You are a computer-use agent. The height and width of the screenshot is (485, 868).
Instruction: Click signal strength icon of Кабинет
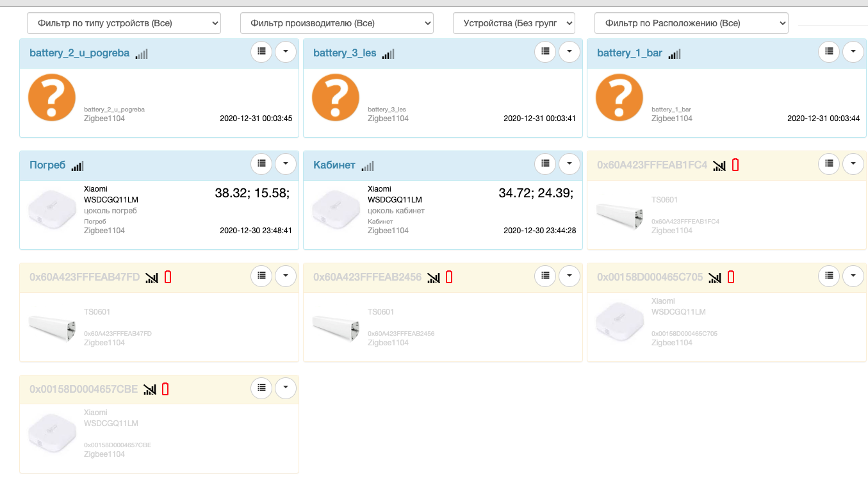[x=367, y=166]
